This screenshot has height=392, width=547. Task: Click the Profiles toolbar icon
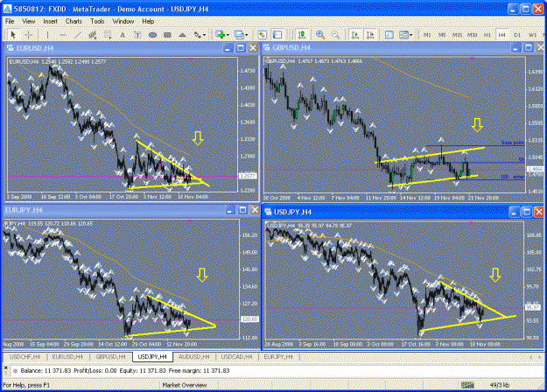point(239,34)
